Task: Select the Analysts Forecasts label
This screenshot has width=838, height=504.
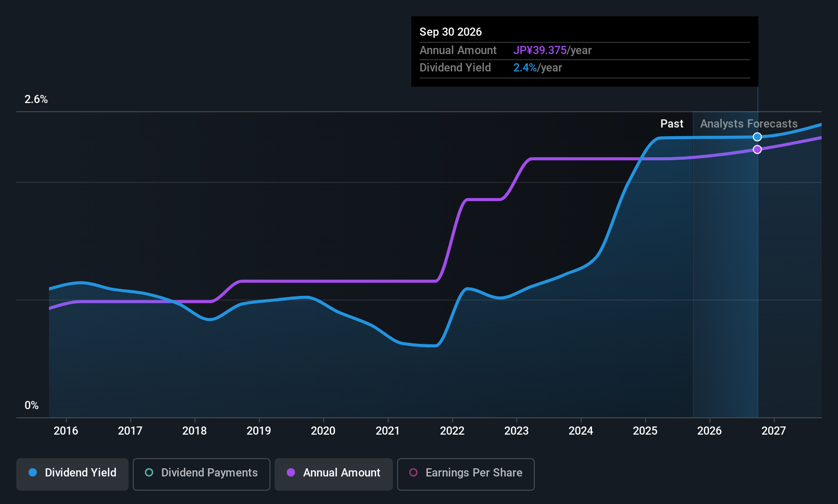Action: point(748,124)
